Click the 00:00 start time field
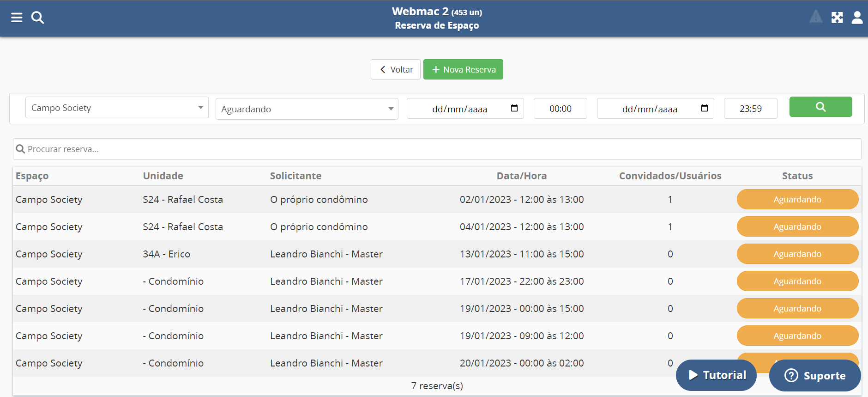Image resolution: width=868 pixels, height=397 pixels. (x=560, y=109)
